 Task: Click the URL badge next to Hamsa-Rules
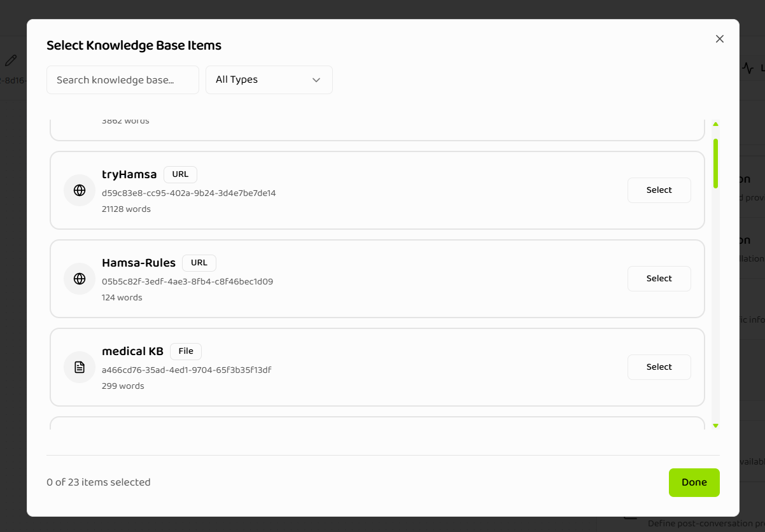click(199, 262)
